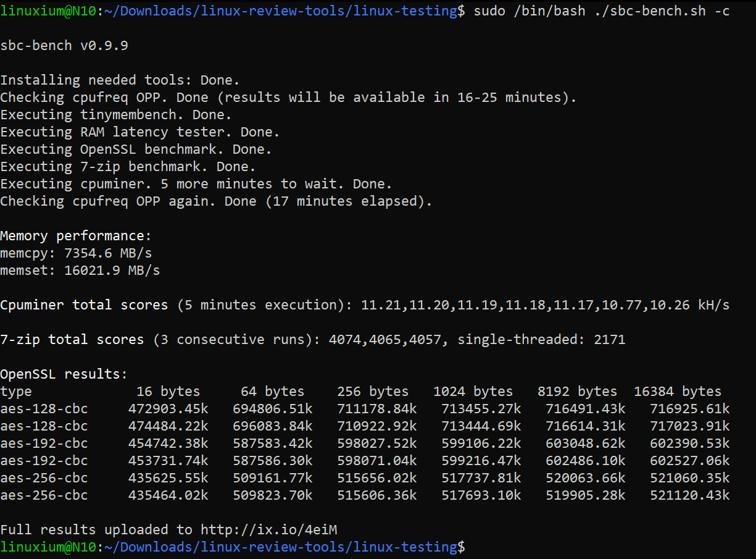Click the 1024 bytes column header
The height and width of the screenshot is (559, 756).
pos(473,391)
